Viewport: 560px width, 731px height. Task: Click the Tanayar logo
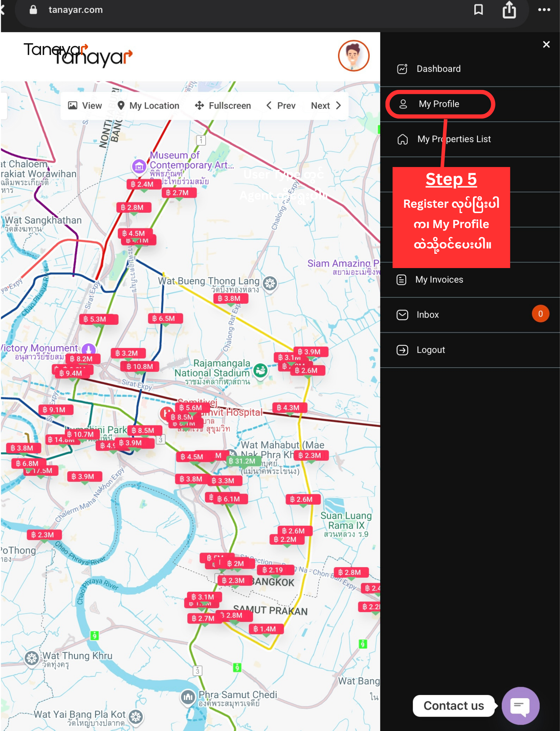[79, 54]
